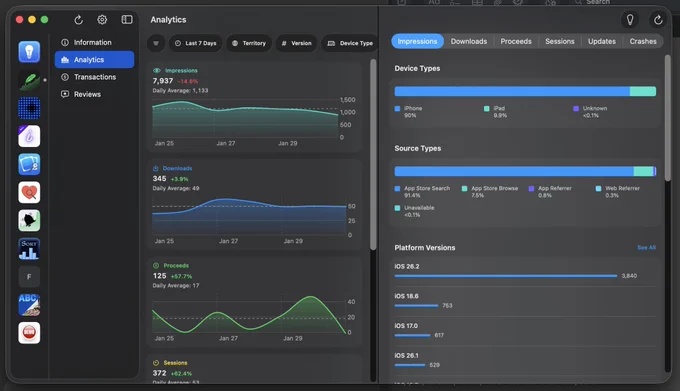This screenshot has height=391, width=680.
Task: Select the lightbulb app in the app list
Action: pyautogui.click(x=29, y=52)
